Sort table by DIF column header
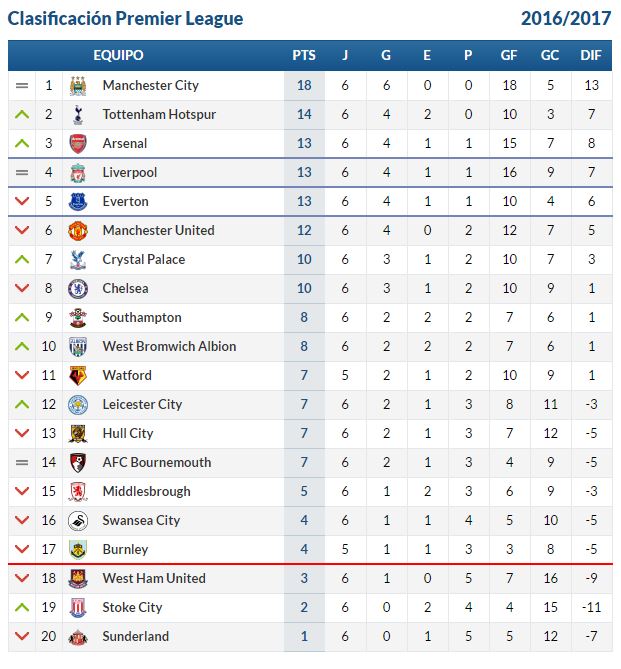 pyautogui.click(x=591, y=55)
